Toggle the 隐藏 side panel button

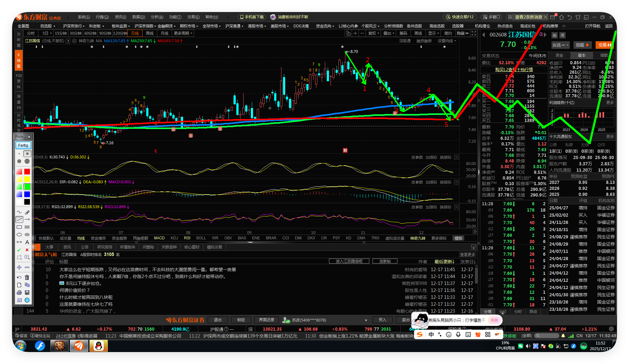pos(462,33)
